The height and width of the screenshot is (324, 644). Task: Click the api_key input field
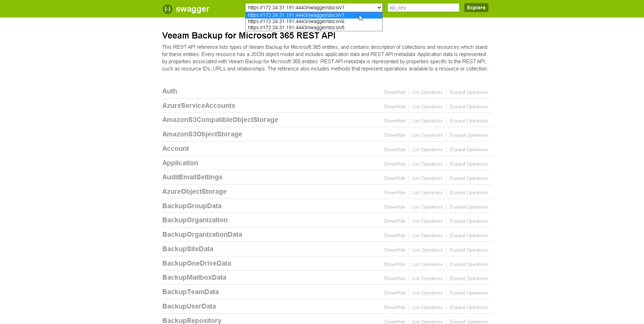click(423, 8)
